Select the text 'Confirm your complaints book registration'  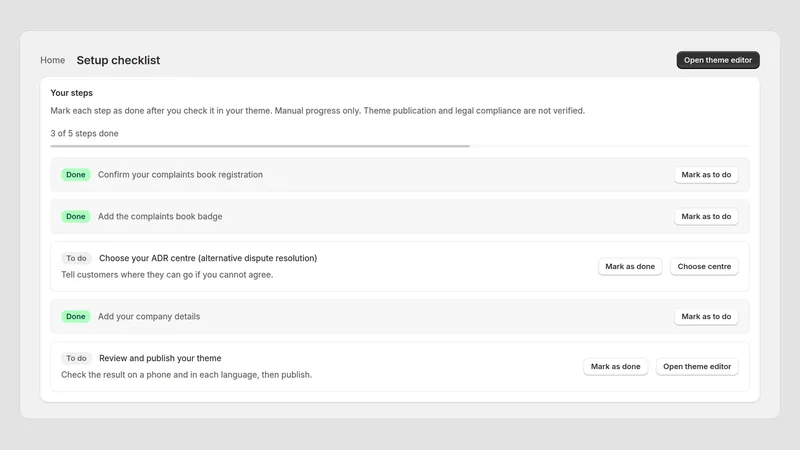180,174
